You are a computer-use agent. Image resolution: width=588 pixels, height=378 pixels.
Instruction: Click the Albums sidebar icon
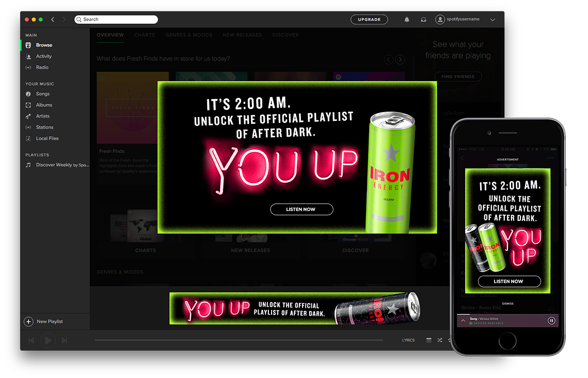pos(28,105)
